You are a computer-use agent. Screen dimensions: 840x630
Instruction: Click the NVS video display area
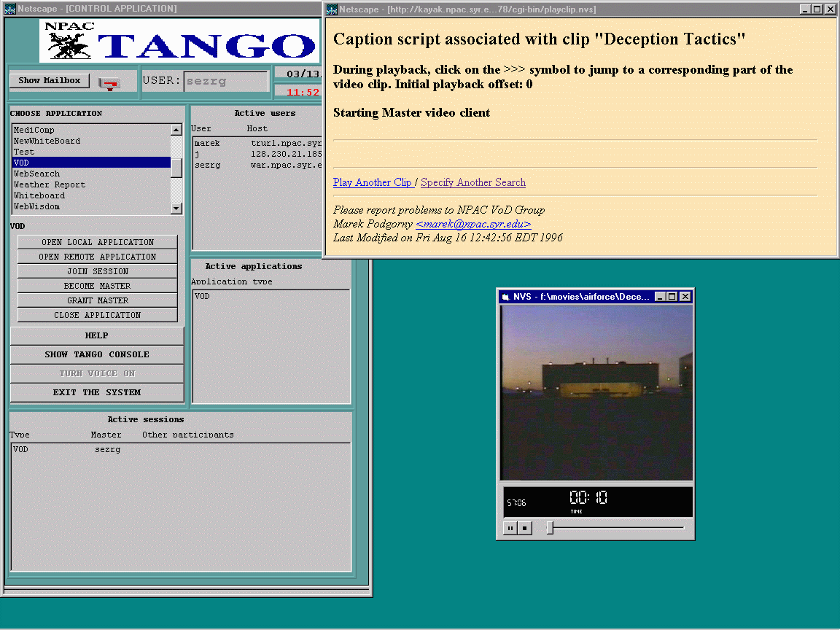pyautogui.click(x=596, y=392)
